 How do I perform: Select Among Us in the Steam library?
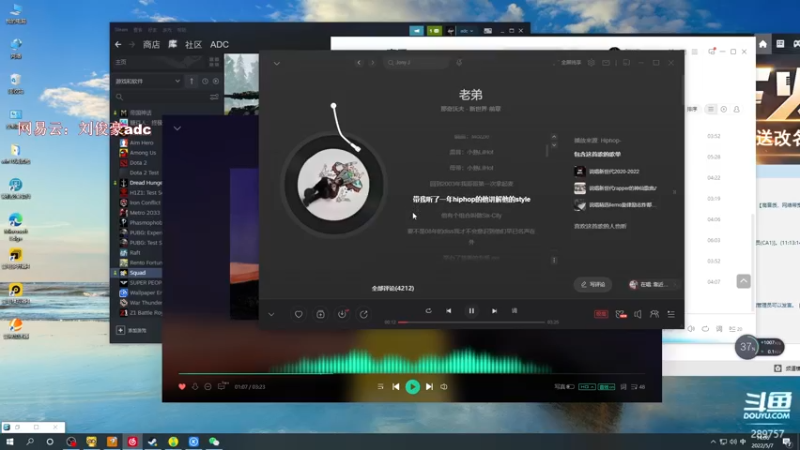[x=142, y=153]
